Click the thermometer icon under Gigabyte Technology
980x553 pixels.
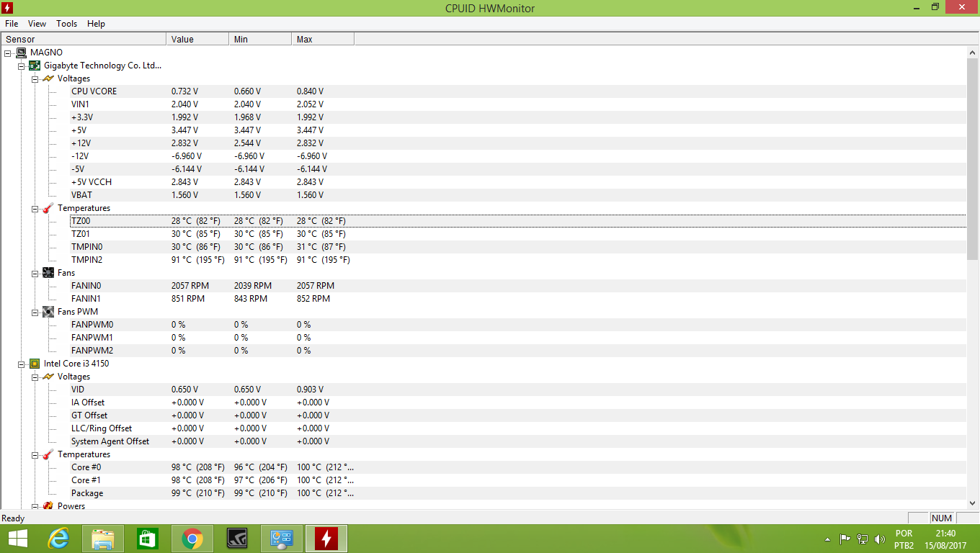click(48, 208)
